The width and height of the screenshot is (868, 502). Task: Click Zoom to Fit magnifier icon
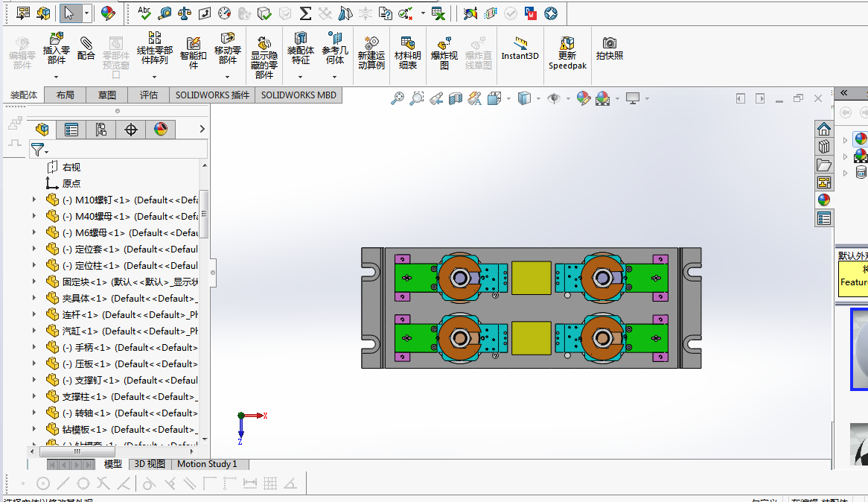(x=398, y=98)
